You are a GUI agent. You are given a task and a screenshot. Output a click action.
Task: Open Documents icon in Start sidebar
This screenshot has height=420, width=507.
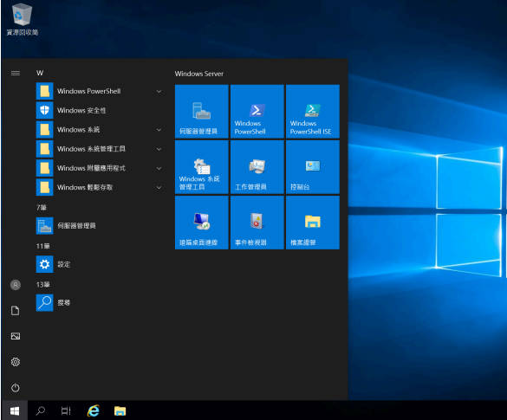click(16, 311)
